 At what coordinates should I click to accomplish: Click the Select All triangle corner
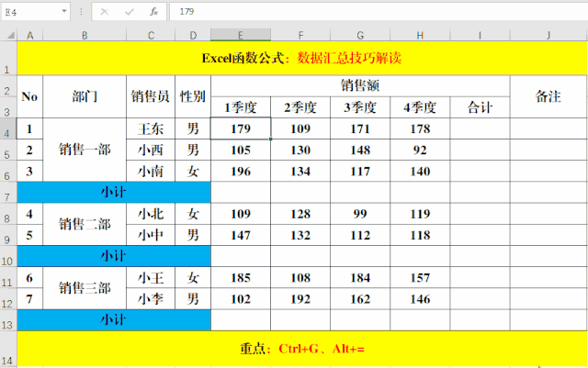(x=11, y=36)
